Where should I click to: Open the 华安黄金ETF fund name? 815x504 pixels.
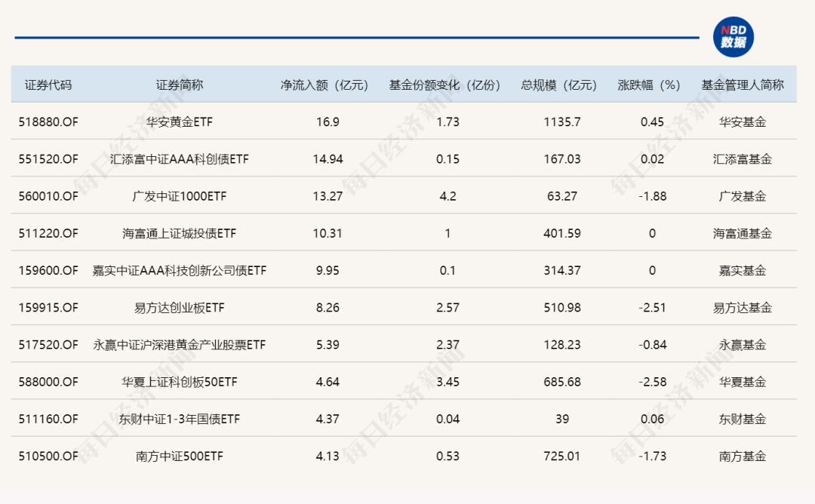pos(180,121)
